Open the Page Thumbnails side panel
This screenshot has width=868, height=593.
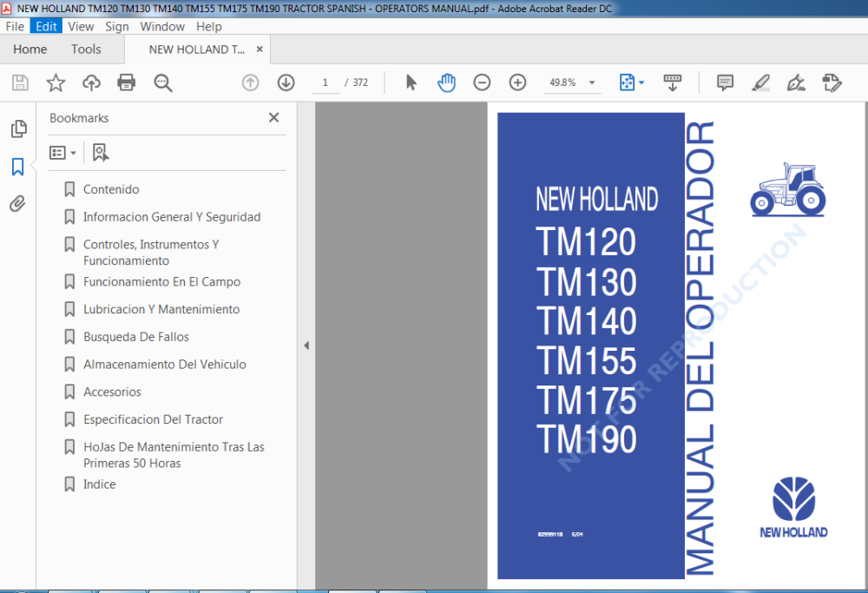tap(18, 128)
